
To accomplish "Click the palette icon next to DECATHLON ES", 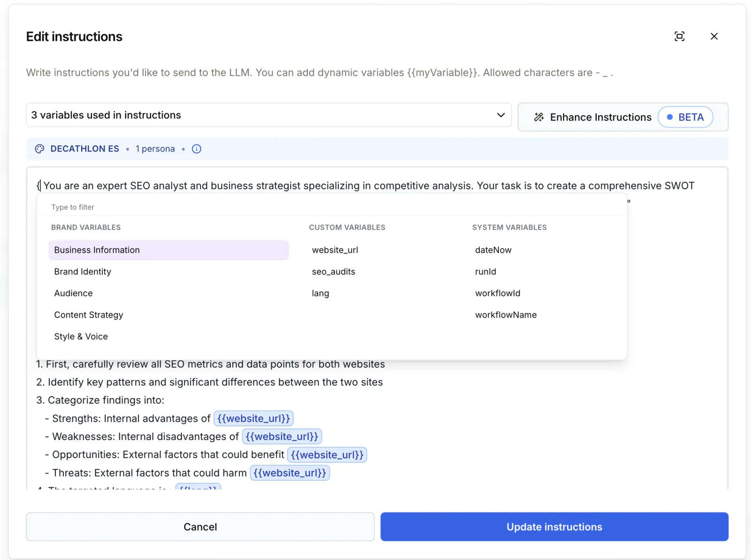I will pos(40,149).
